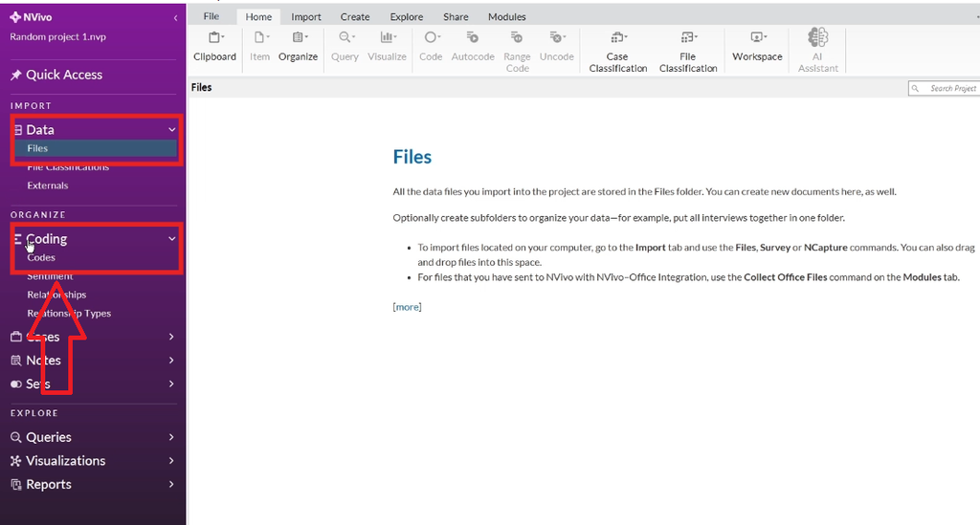
Task: Open Quick Access
Action: pos(64,75)
